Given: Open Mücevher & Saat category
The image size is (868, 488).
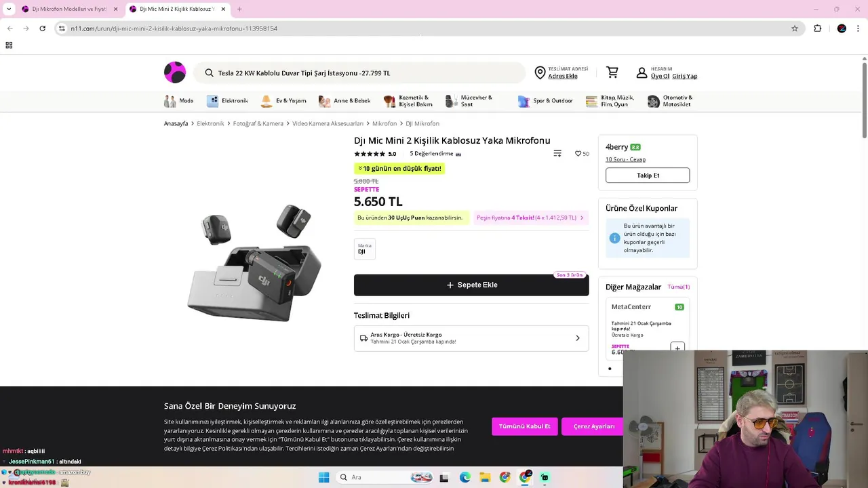Looking at the screenshot, I should pos(470,101).
